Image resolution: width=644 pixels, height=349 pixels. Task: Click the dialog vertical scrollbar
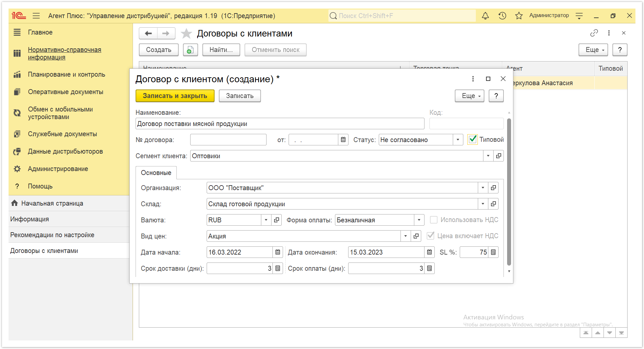coord(509,191)
